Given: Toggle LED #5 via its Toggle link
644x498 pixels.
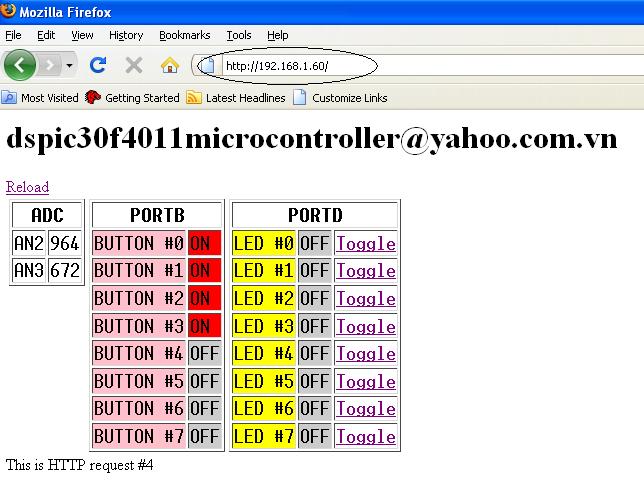Looking at the screenshot, I should 366,381.
